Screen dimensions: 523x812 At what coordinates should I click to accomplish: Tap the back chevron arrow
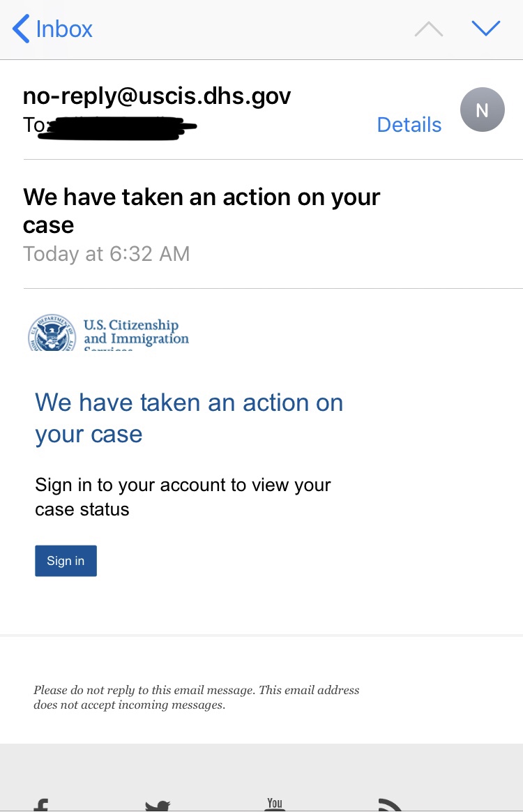21,29
